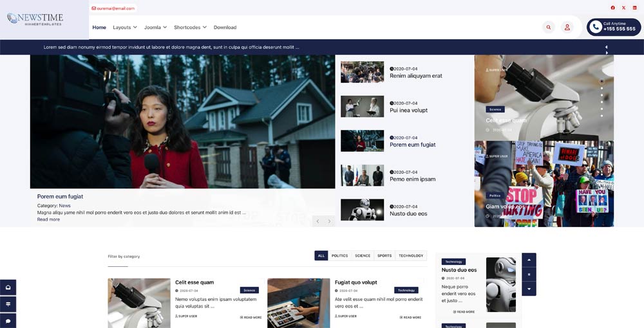Click the microscope image on Celit esse quam card
644x328 pixels.
pos(139,303)
